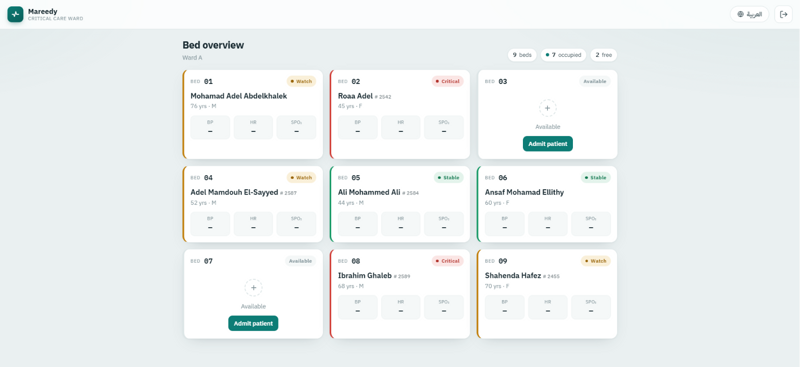
Task: Click the HR vitals box in Bed 02
Action: tap(401, 127)
